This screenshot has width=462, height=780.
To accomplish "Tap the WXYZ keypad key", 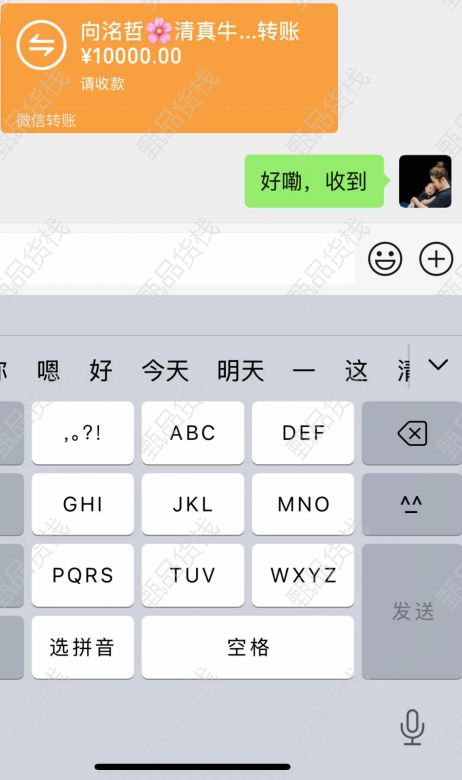I will (303, 575).
